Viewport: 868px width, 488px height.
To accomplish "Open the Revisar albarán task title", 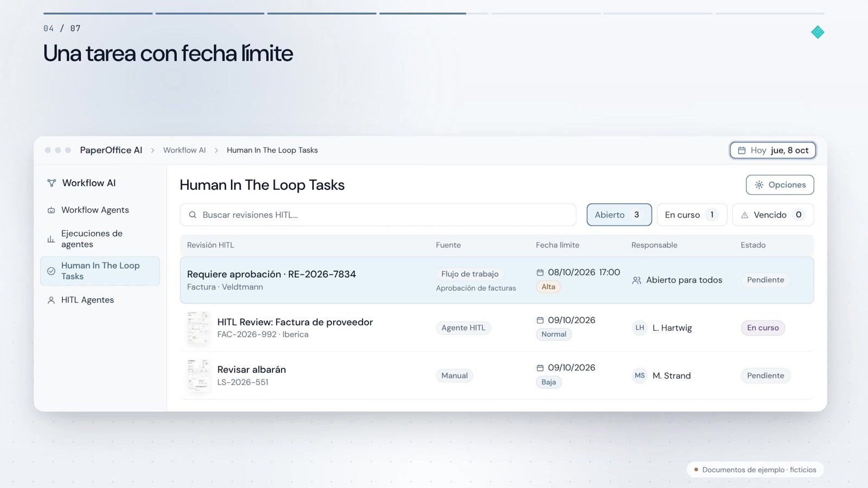I will click(x=252, y=370).
